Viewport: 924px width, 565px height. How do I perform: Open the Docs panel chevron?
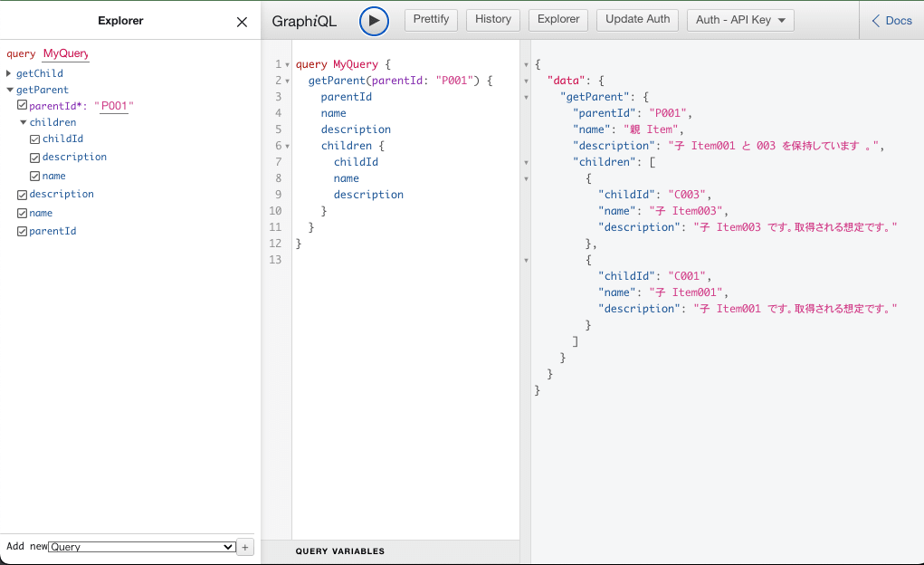click(876, 21)
